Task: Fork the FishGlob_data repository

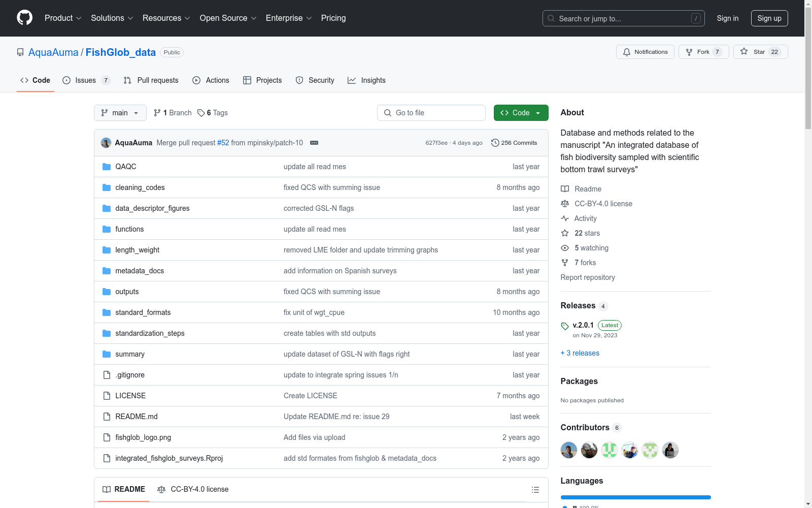Action: (703, 52)
